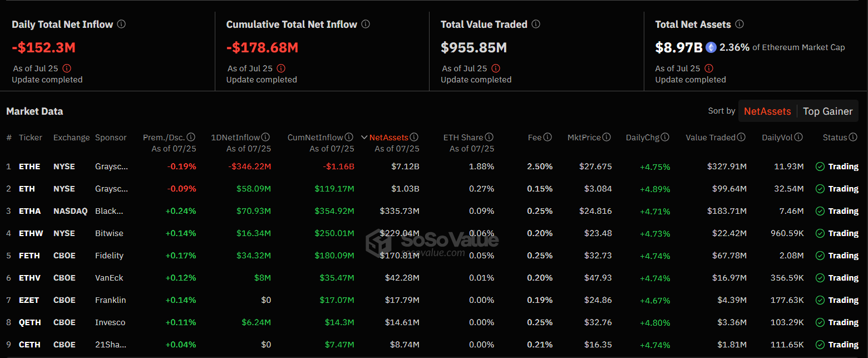Sort by Value Traded column header
Image resolution: width=868 pixels, height=358 pixels.
(711, 137)
